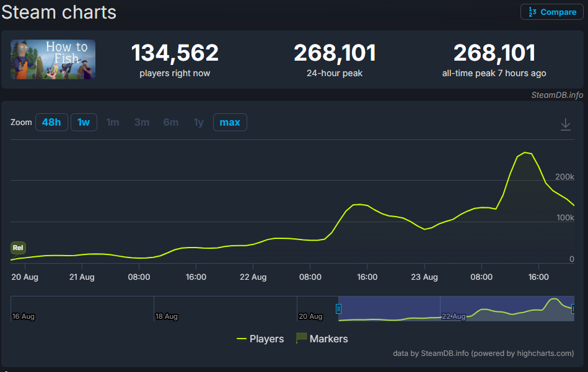This screenshot has width=588, height=372.
Task: Select the 1y zoom option
Action: click(198, 122)
